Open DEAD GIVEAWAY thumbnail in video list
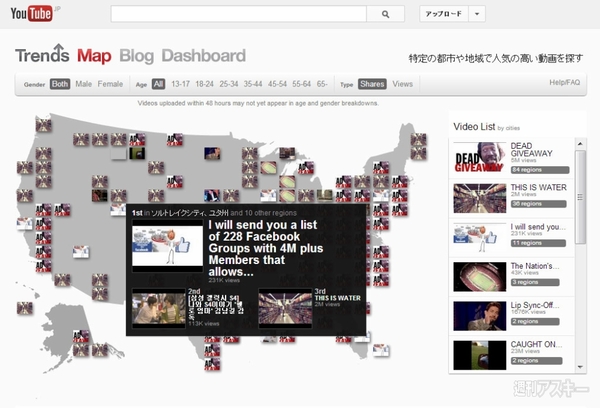This screenshot has height=408, width=600. click(x=479, y=157)
